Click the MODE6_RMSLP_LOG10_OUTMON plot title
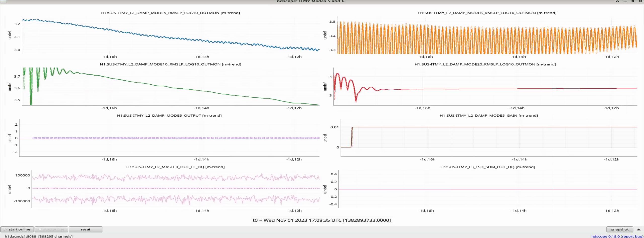 point(487,13)
